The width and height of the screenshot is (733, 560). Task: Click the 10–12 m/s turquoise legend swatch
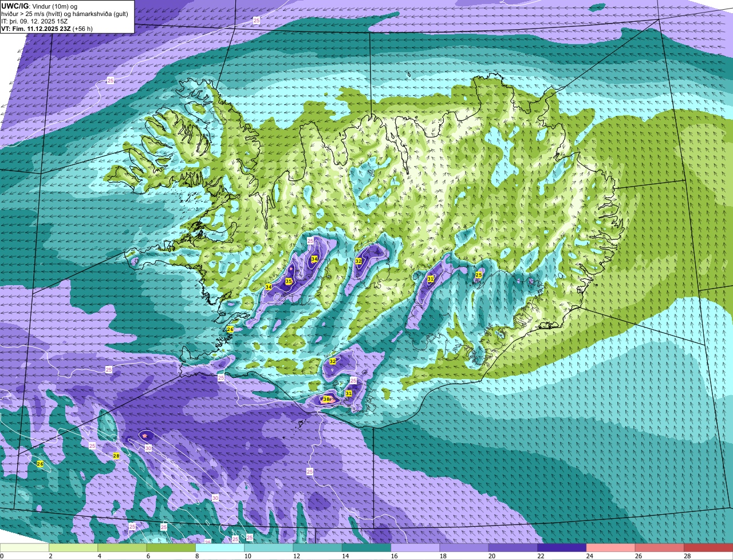(269, 547)
